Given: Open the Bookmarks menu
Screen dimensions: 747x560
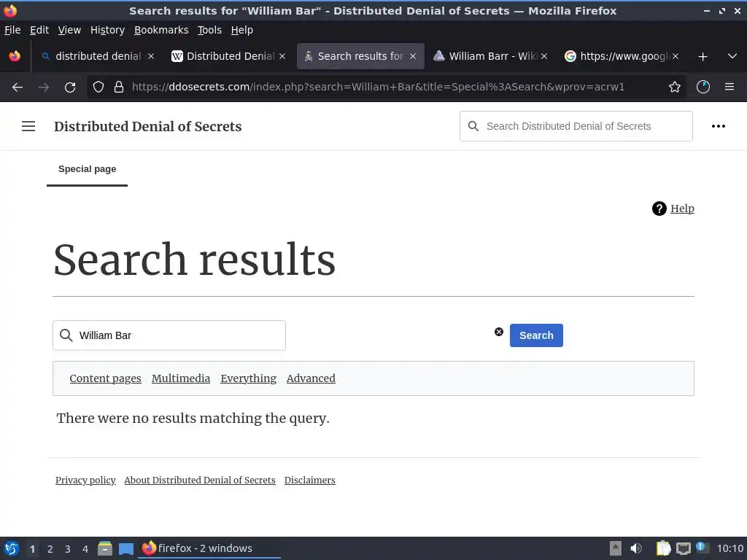Looking at the screenshot, I should [x=161, y=30].
